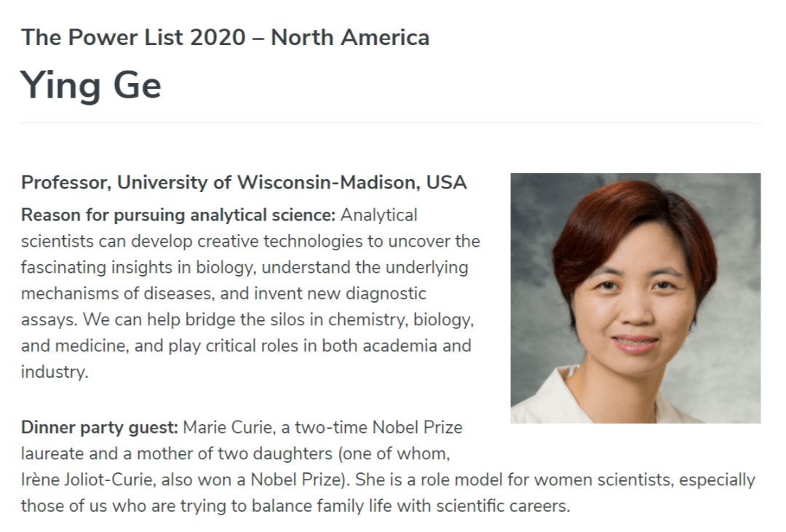Click the 'Professor, University of Wisconsin-Madison, USA' subtitle
The height and width of the screenshot is (532, 786).
coord(244,183)
